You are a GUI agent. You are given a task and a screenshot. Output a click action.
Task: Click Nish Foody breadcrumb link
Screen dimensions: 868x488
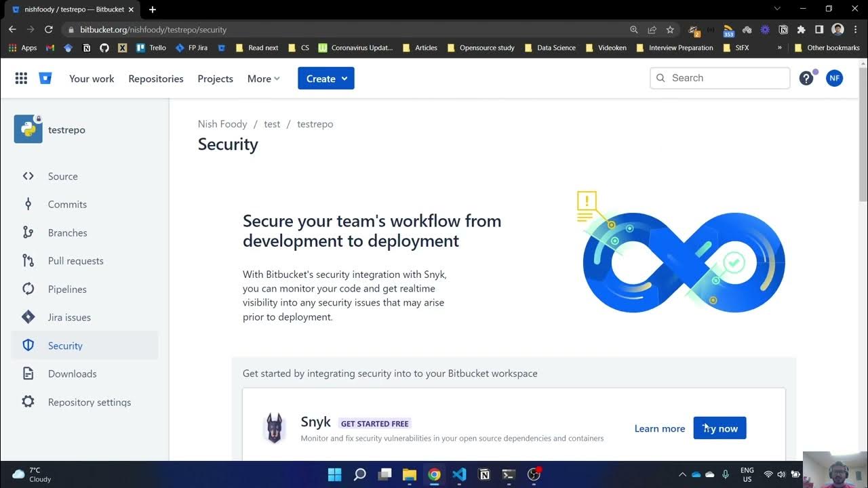(222, 124)
